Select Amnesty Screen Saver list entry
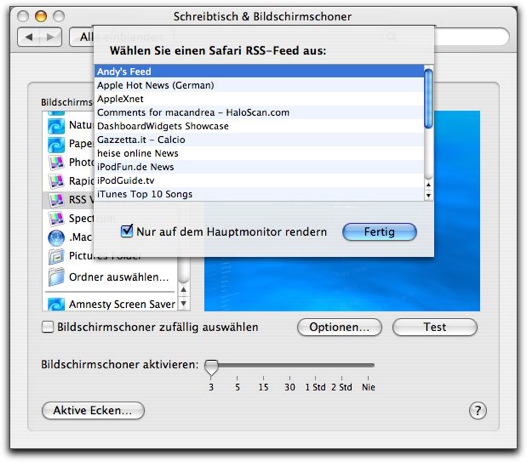Image resolution: width=527 pixels, height=462 pixels. tap(111, 304)
